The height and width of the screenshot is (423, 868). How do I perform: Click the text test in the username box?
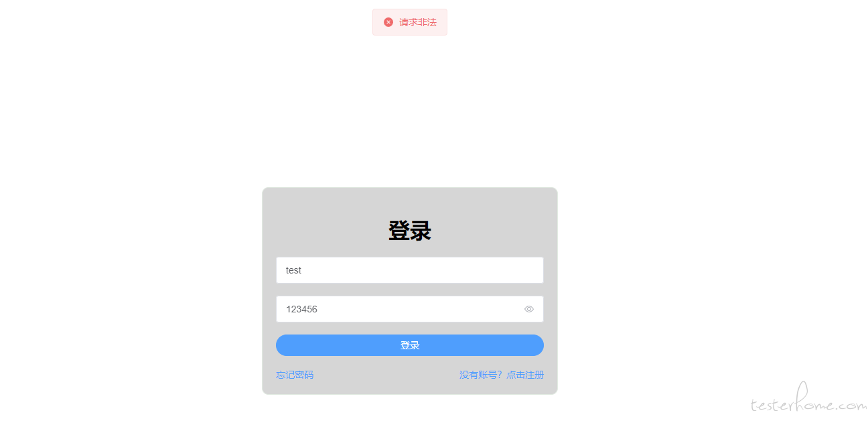(293, 270)
